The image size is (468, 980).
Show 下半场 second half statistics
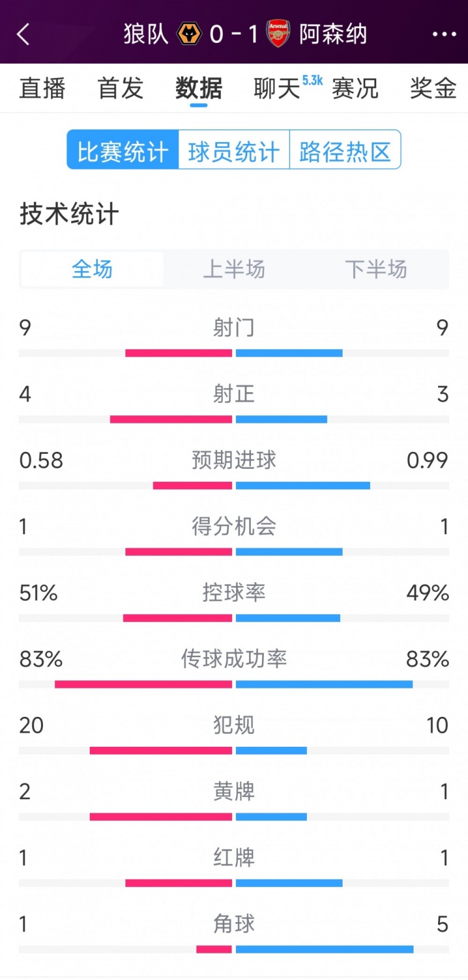(x=376, y=269)
